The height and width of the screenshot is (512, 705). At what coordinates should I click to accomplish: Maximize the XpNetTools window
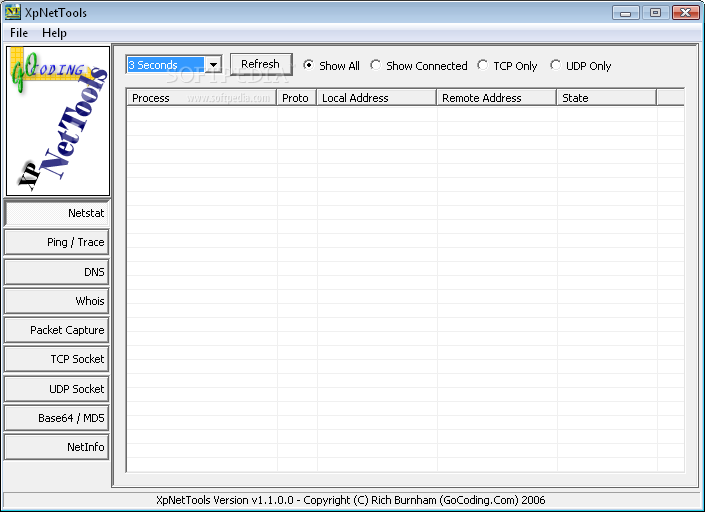655,13
